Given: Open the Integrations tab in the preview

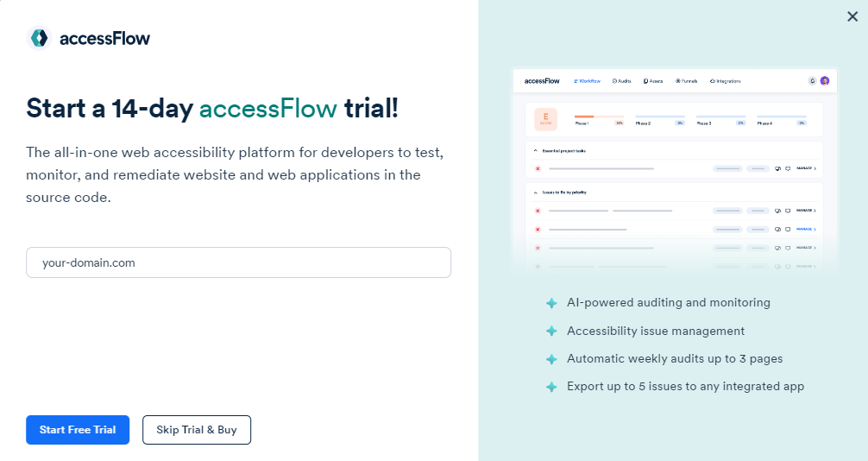Looking at the screenshot, I should tap(726, 81).
